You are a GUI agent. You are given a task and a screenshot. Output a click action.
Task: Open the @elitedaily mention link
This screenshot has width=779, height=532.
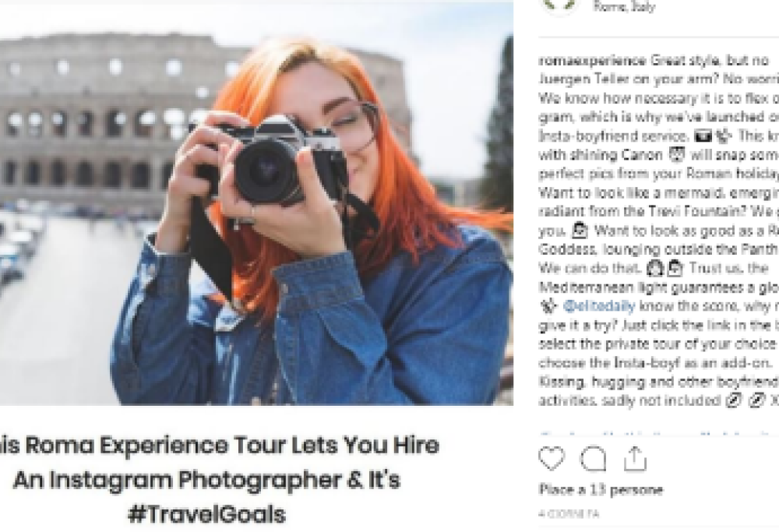click(x=599, y=306)
